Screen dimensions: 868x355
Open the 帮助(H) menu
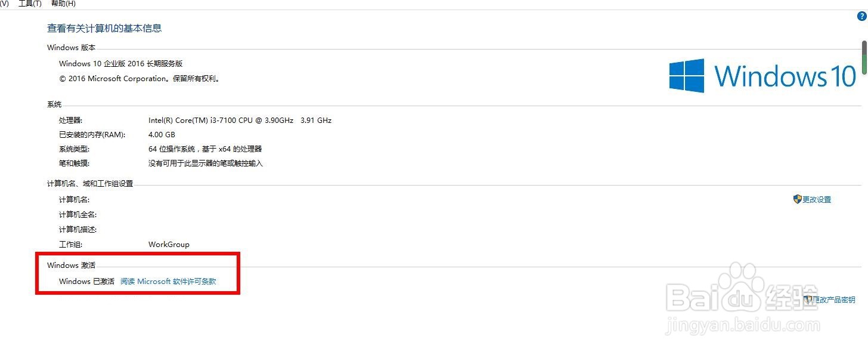click(63, 4)
